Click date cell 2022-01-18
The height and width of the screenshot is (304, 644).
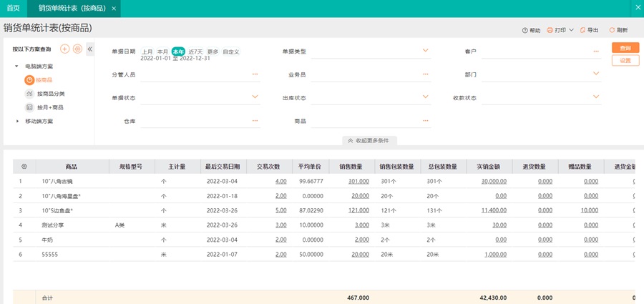pos(222,196)
